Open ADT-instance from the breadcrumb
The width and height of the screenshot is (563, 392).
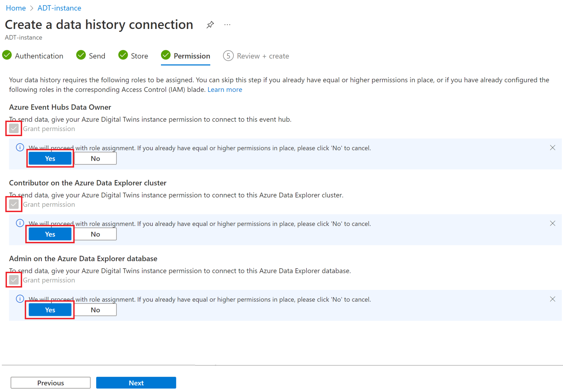pos(59,8)
